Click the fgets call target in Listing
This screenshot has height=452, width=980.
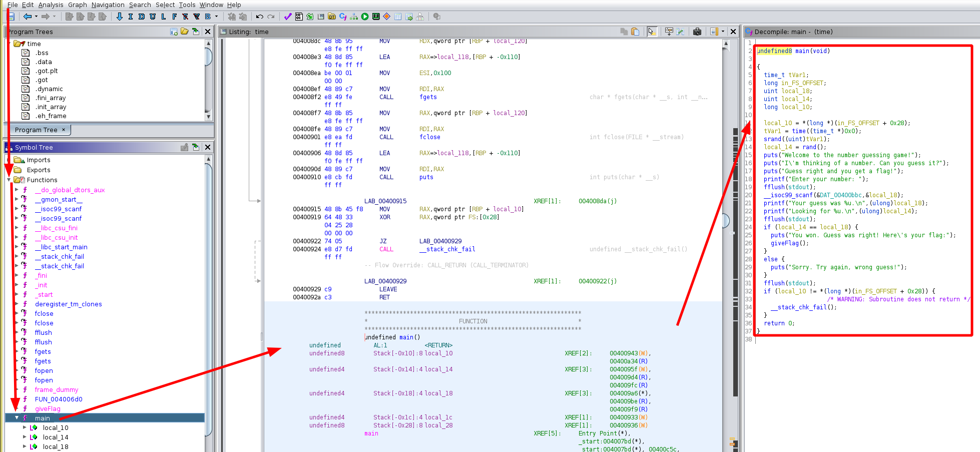(428, 97)
